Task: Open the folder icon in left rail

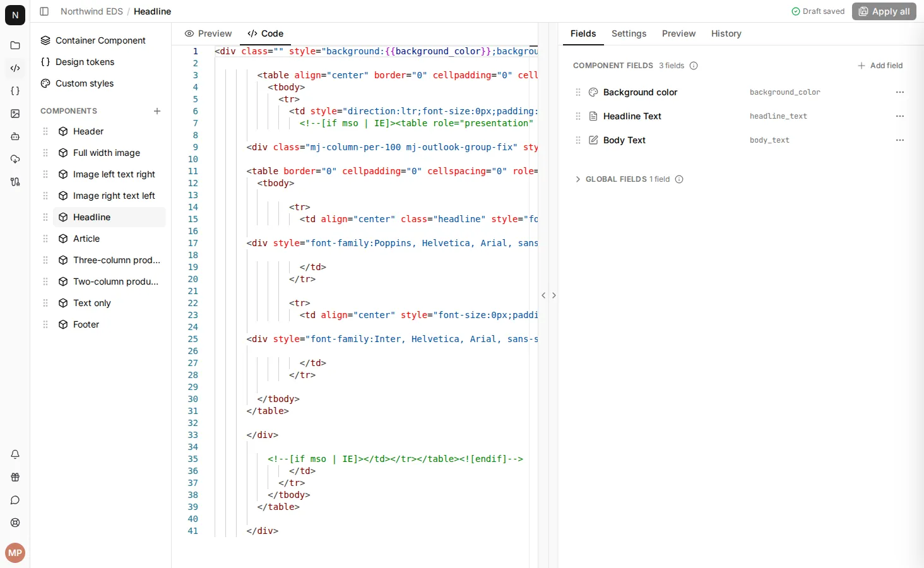Action: (15, 45)
